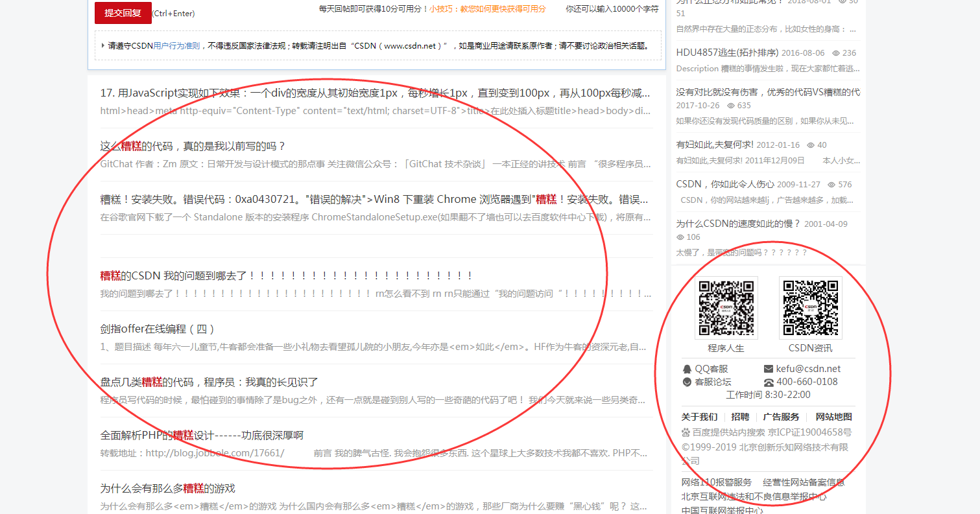The image size is (980, 514).
Task: Open the post 糟糕的CSDN 我的问题到哪去了
Action: coord(287,275)
